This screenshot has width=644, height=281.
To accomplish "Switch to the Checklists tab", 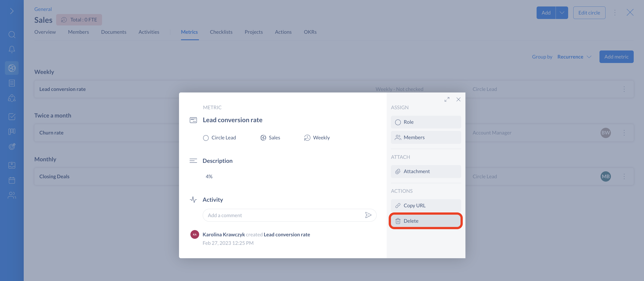I will [x=221, y=32].
